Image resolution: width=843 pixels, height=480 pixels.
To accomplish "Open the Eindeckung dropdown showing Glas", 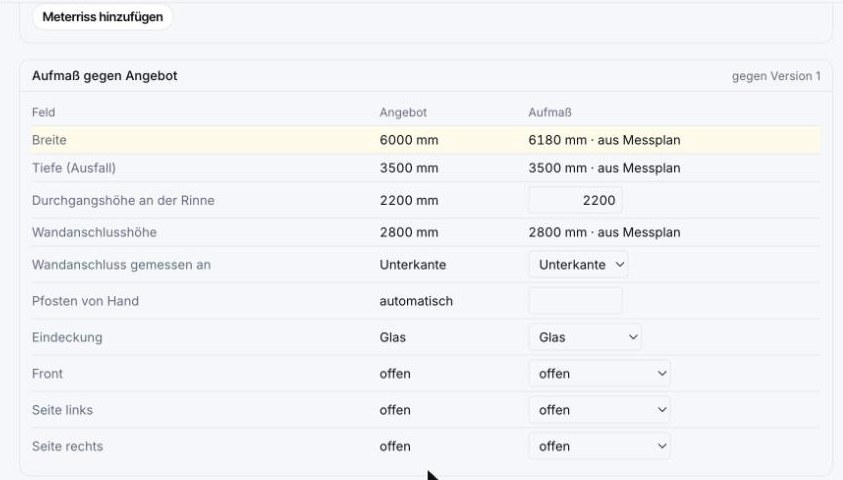I will click(x=585, y=337).
